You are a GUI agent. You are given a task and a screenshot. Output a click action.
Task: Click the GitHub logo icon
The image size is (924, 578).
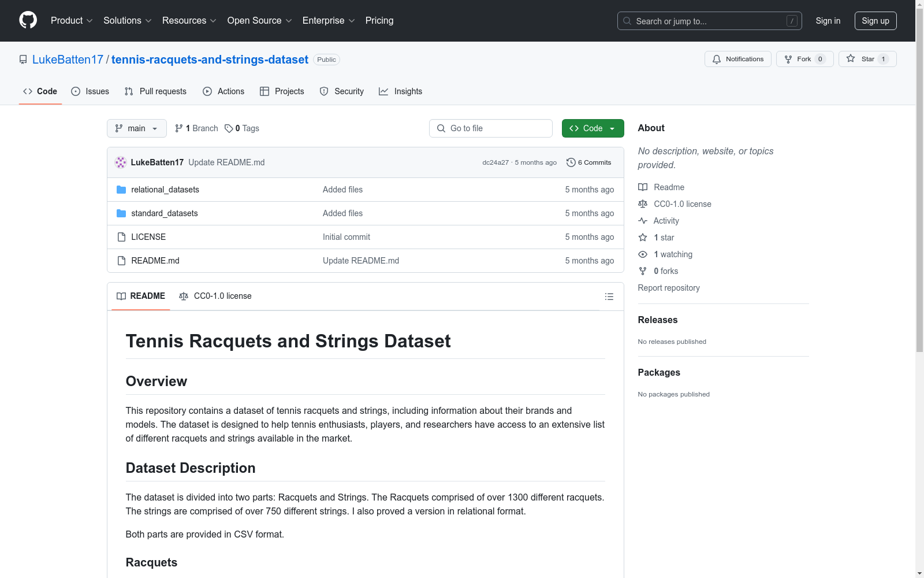[x=28, y=20]
